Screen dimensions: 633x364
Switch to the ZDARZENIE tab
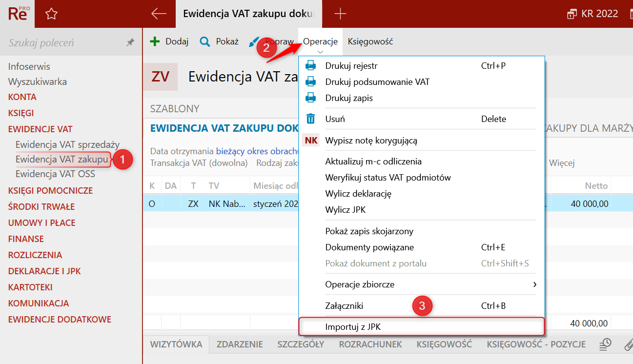(x=240, y=344)
